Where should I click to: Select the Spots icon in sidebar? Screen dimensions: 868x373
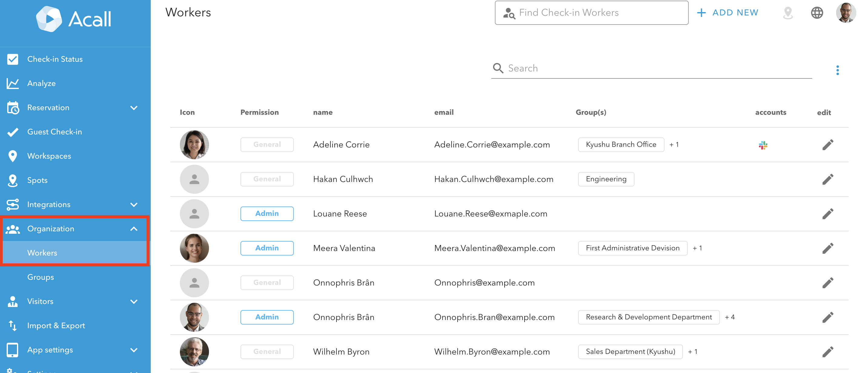[12, 180]
